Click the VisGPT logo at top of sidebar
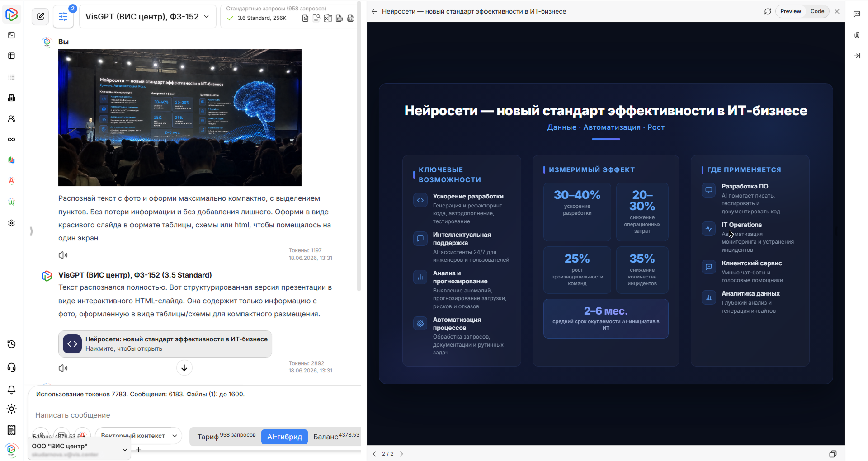The width and height of the screenshot is (868, 461). coord(11,14)
